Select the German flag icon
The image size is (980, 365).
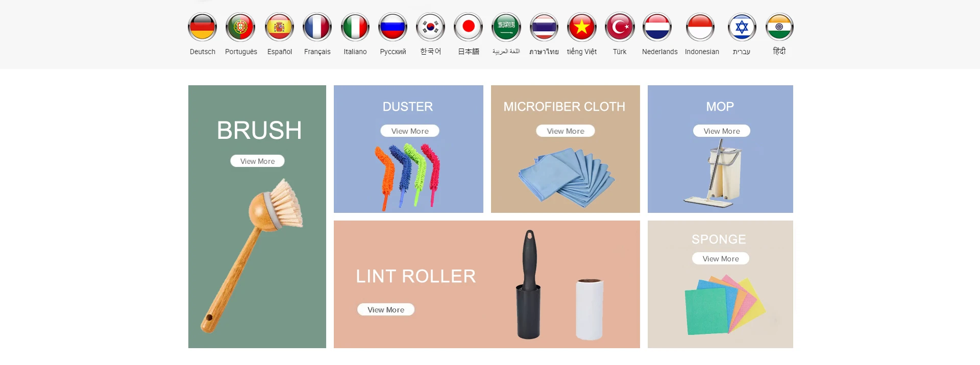pyautogui.click(x=202, y=27)
